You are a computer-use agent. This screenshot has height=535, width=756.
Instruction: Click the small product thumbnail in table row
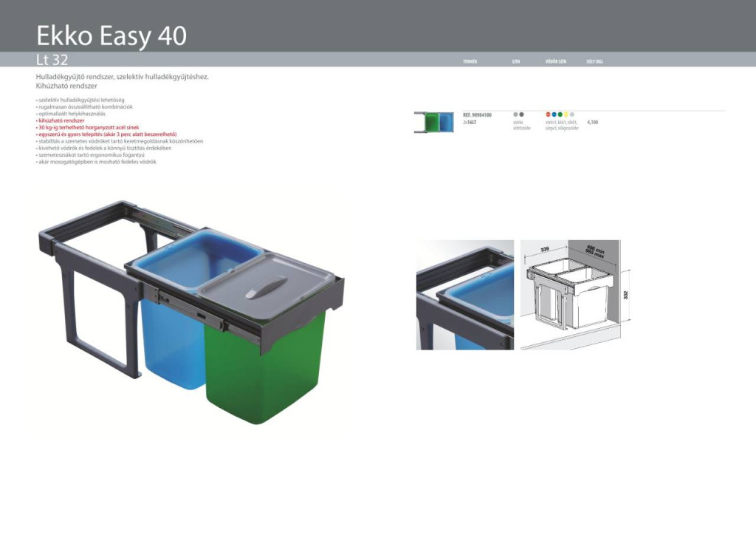(434, 122)
